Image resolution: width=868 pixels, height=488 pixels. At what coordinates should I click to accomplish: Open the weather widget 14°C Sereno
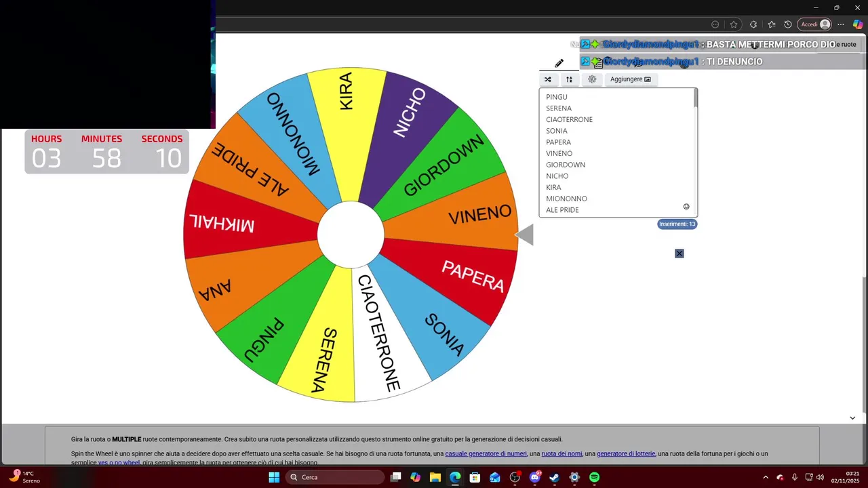tap(24, 477)
